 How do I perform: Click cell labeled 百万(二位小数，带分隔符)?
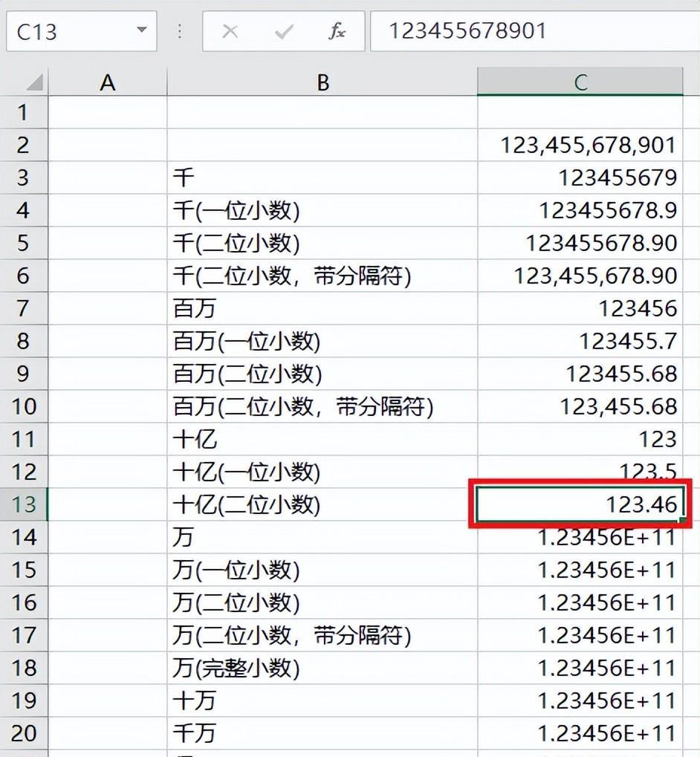pos(323,406)
